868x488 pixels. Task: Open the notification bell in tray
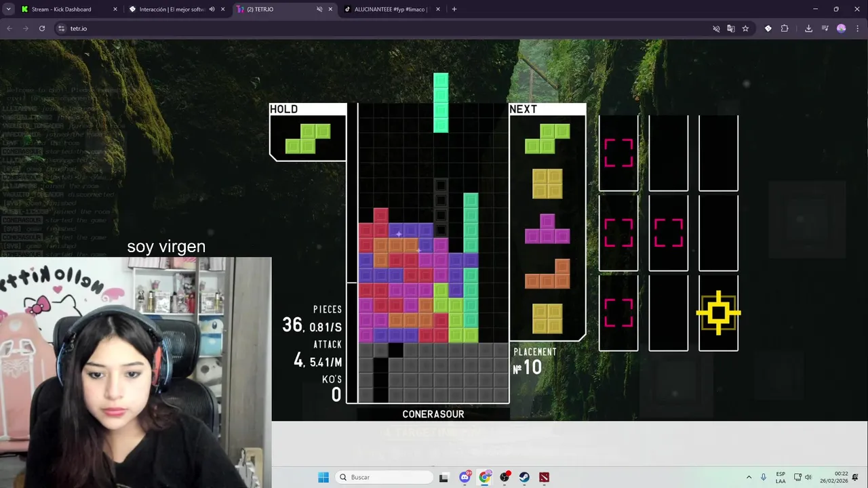point(856,477)
